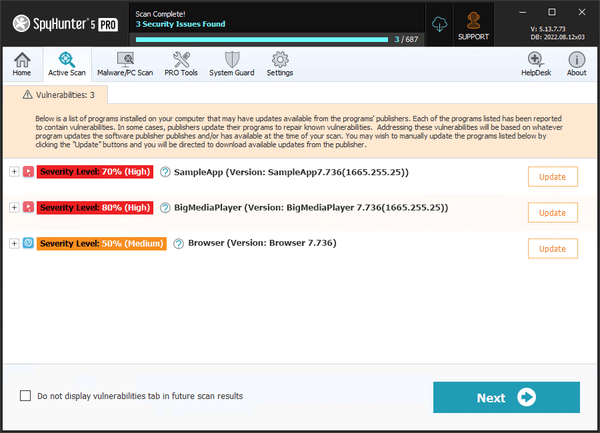
Task: Expand the Browser vulnerability row
Action: [x=14, y=243]
